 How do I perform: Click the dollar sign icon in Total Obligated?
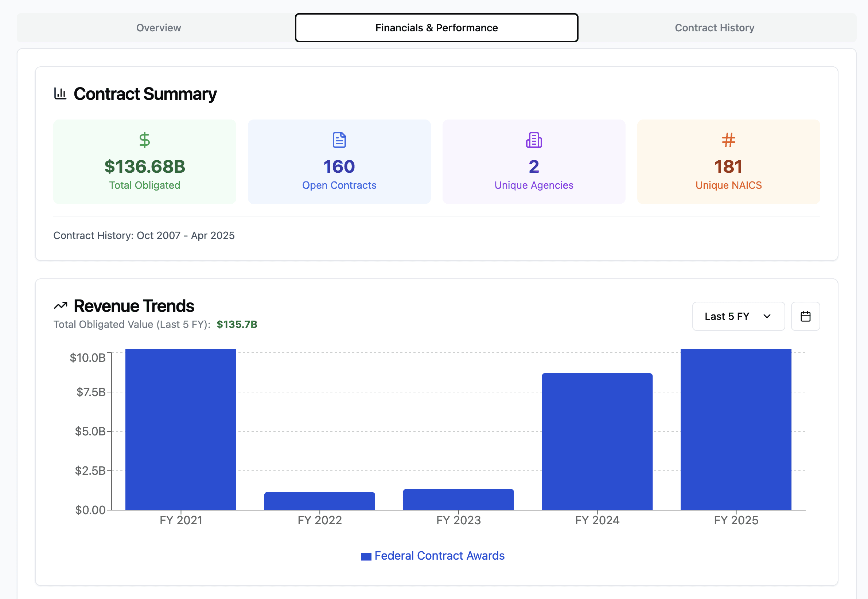[144, 140]
